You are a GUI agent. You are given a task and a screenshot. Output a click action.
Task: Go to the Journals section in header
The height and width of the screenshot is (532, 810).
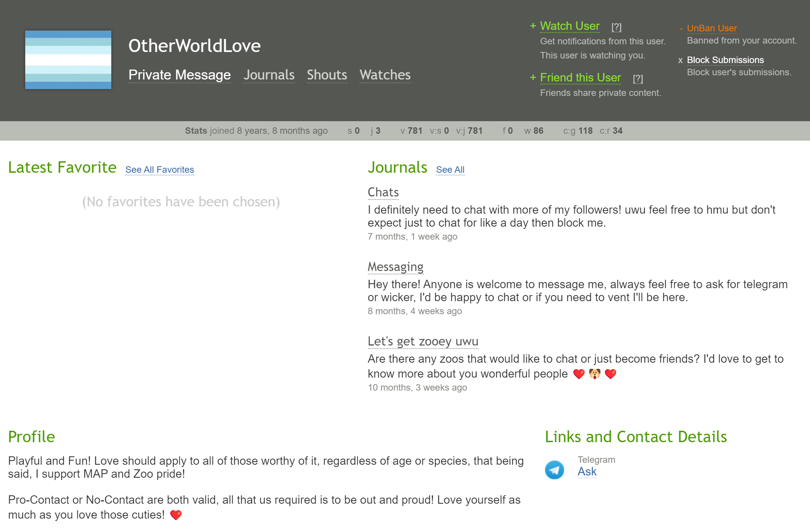pos(269,75)
